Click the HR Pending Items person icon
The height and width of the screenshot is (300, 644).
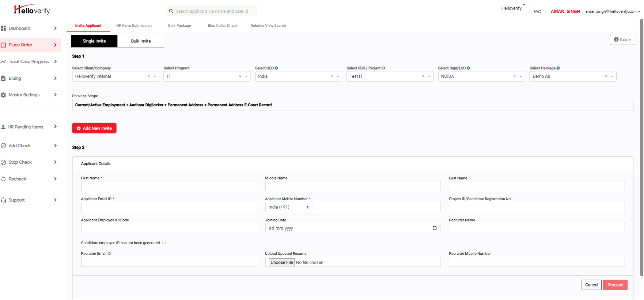pos(3,127)
